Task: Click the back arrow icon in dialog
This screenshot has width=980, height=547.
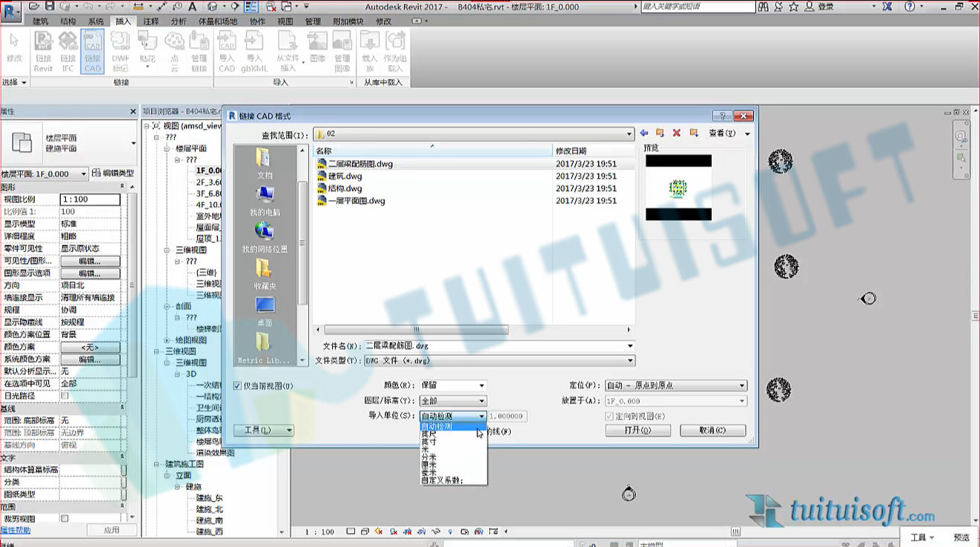Action: coord(643,133)
